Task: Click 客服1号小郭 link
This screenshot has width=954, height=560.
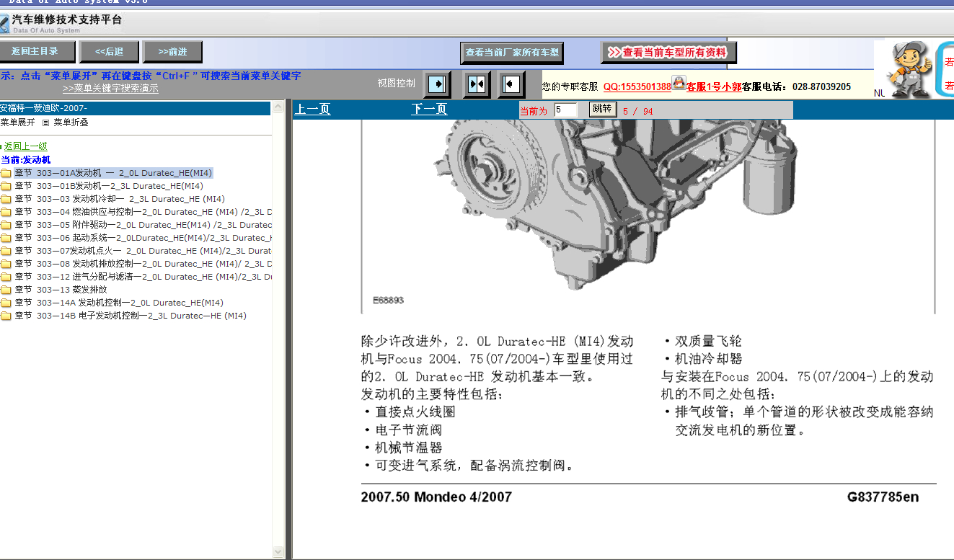Action: (714, 86)
